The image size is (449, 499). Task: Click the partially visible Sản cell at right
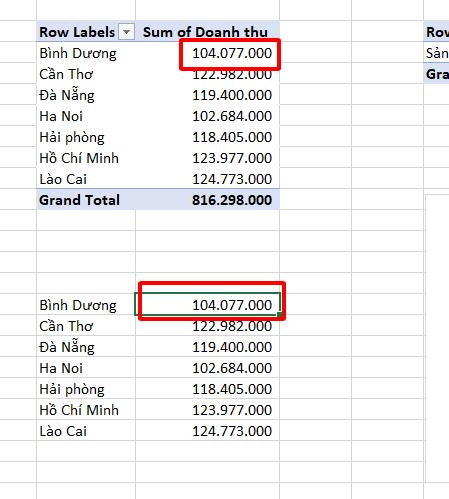(x=436, y=53)
